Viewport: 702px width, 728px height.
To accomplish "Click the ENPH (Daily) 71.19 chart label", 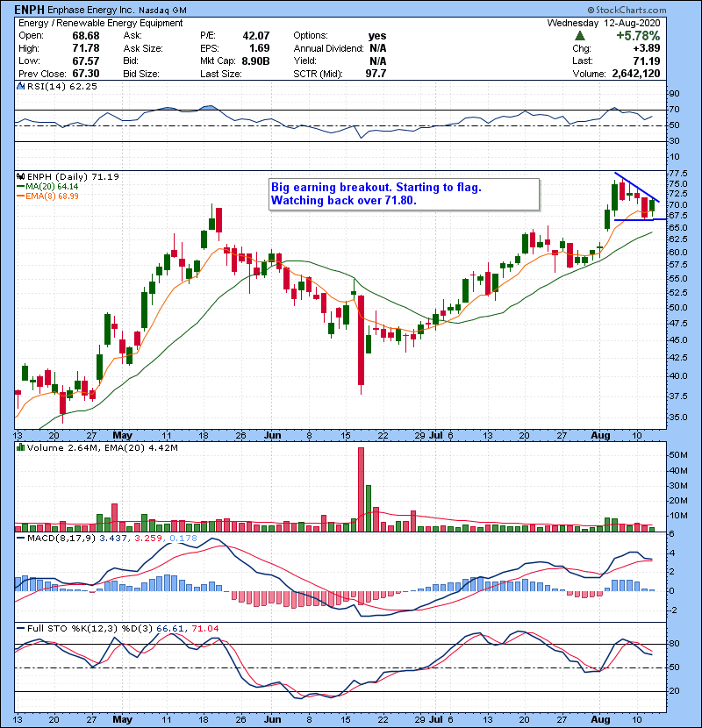I will tap(73, 177).
